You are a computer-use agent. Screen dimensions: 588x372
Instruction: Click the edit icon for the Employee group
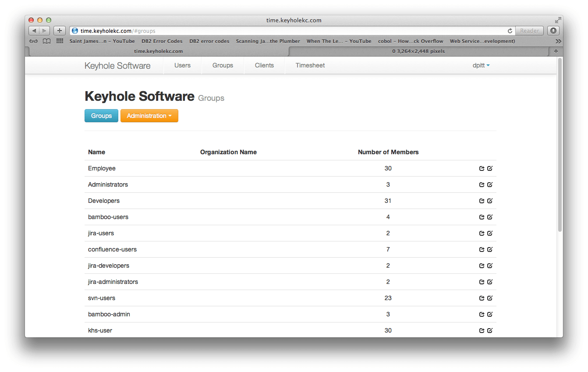(490, 168)
